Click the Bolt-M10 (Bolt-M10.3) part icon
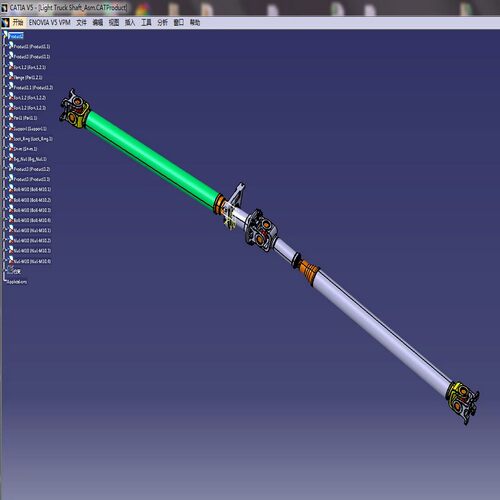This screenshot has width=500, height=500. [x=11, y=209]
